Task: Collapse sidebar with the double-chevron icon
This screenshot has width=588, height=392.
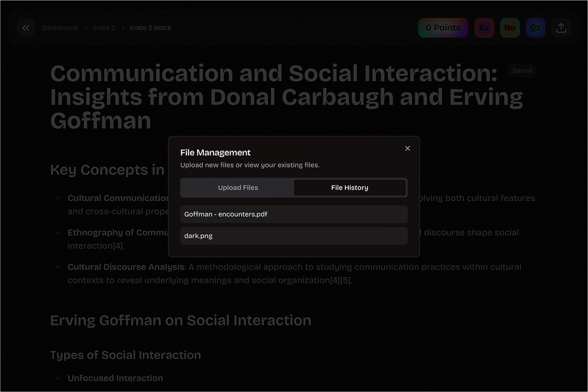Action: pos(26,28)
